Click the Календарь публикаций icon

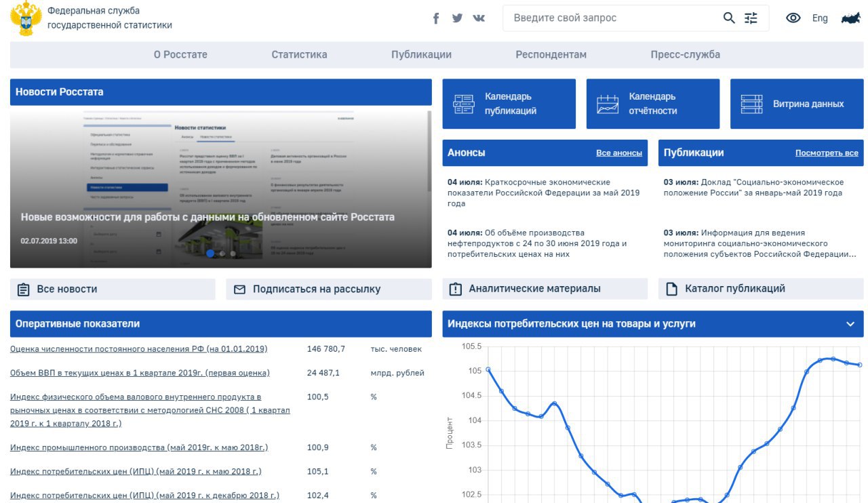click(x=464, y=104)
